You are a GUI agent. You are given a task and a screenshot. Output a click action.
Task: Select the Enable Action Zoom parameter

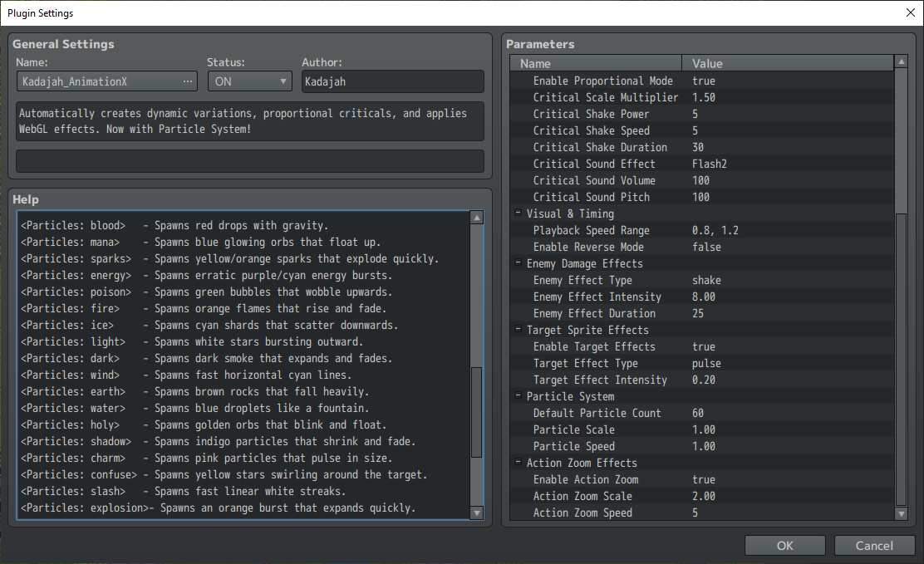[702, 480]
